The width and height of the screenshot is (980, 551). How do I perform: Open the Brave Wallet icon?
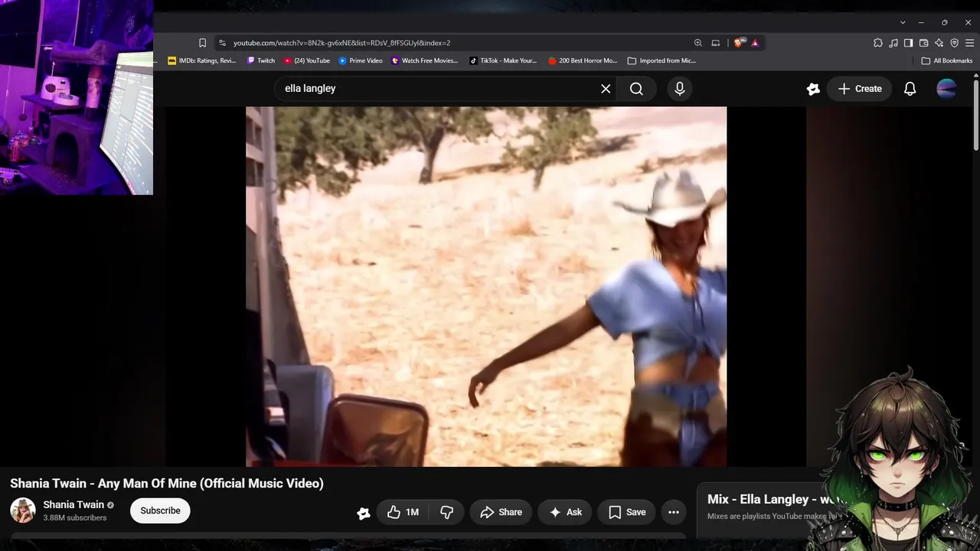[x=923, y=43]
